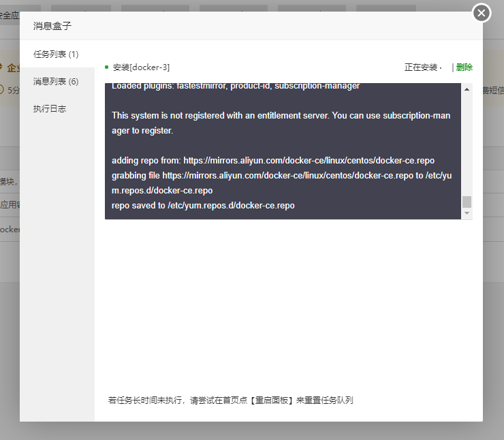Screen dimensions: 504x440
Task: Click the 'This system is not registered' log line
Action: click(x=281, y=123)
